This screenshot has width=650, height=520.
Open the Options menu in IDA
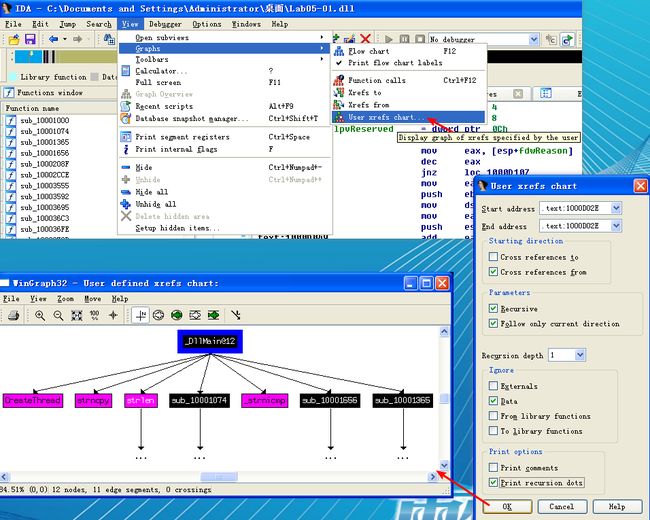pyautogui.click(x=206, y=24)
